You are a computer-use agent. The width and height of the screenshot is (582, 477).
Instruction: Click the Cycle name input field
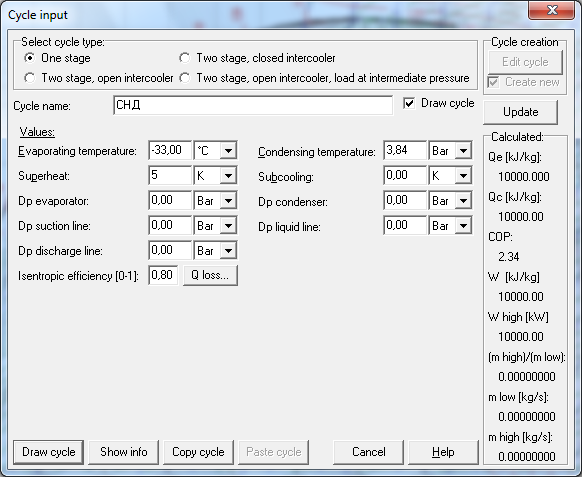coord(253,105)
